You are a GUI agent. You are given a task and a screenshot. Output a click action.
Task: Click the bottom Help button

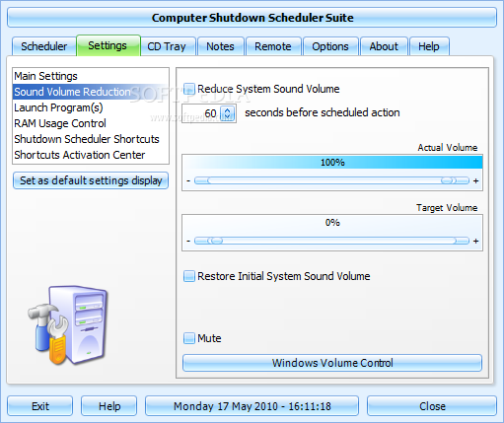tap(109, 406)
